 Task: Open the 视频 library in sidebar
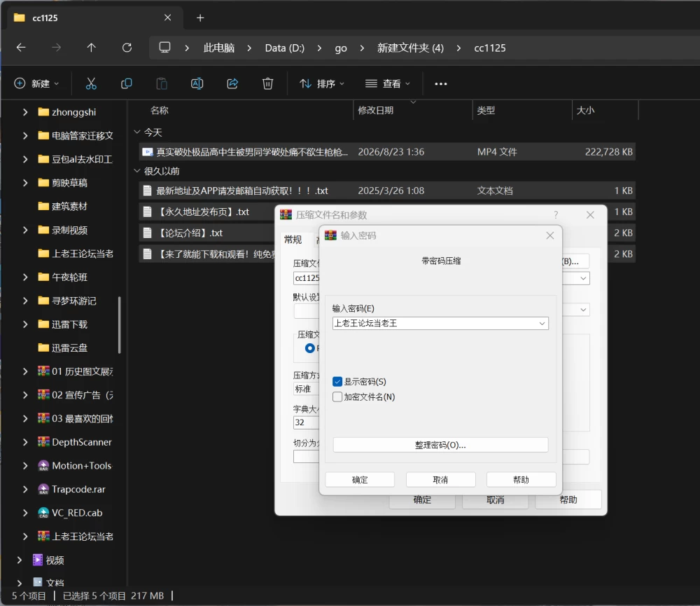tap(55, 560)
